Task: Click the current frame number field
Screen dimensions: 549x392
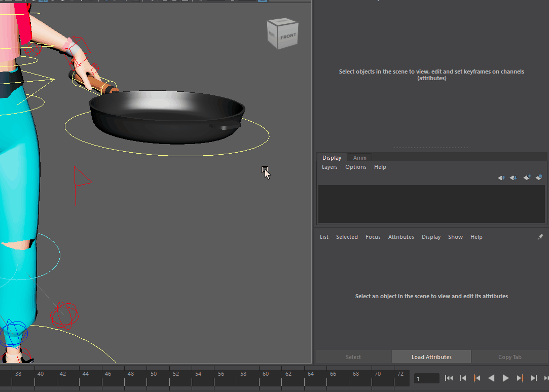Action: 426,378
